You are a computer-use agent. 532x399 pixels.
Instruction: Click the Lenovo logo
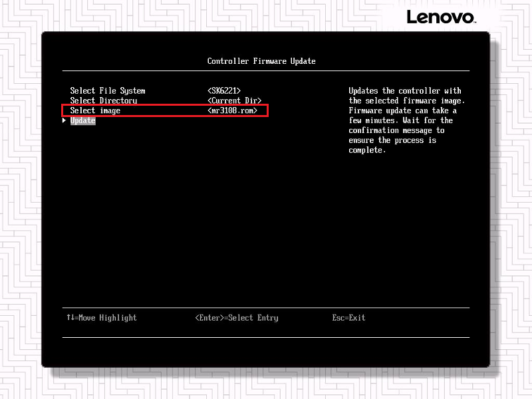[x=440, y=17]
